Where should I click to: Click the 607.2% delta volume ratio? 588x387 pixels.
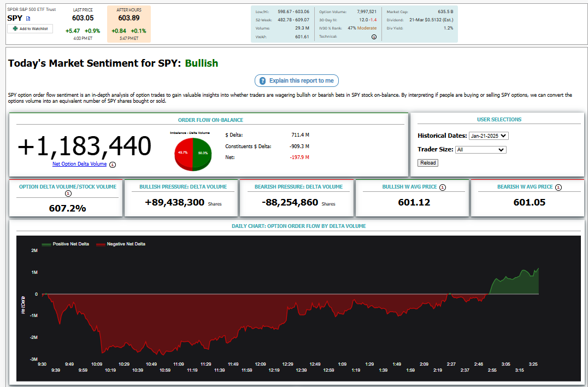(68, 208)
